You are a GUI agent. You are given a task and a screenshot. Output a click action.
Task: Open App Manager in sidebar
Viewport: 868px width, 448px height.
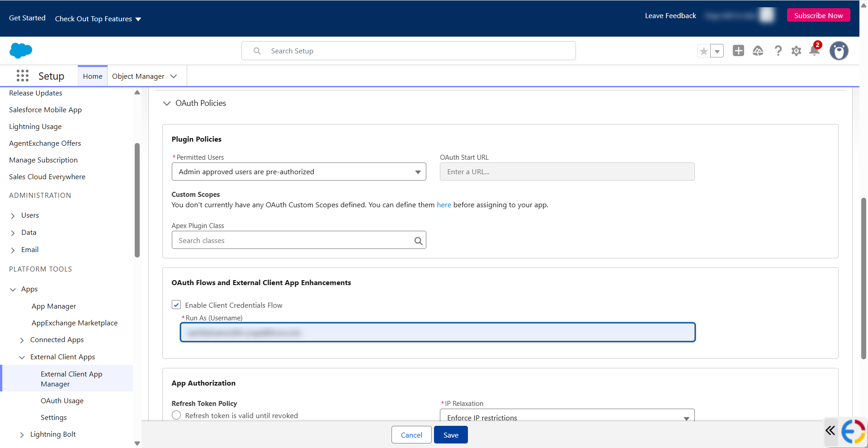(x=54, y=306)
